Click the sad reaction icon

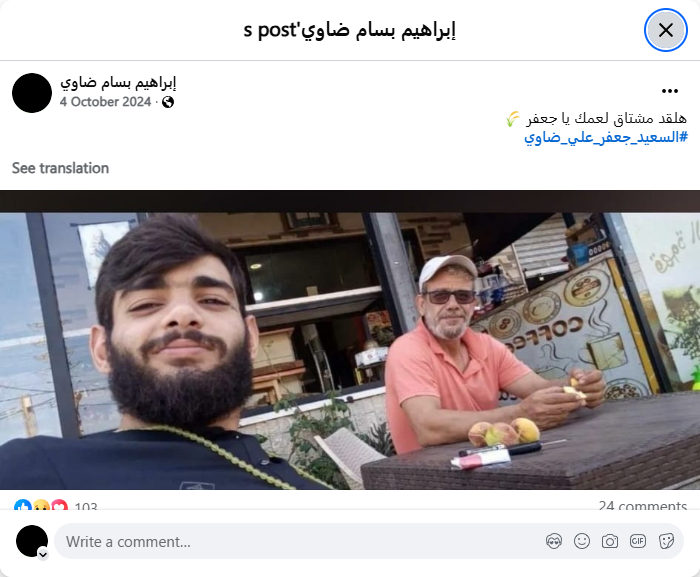[x=41, y=506]
